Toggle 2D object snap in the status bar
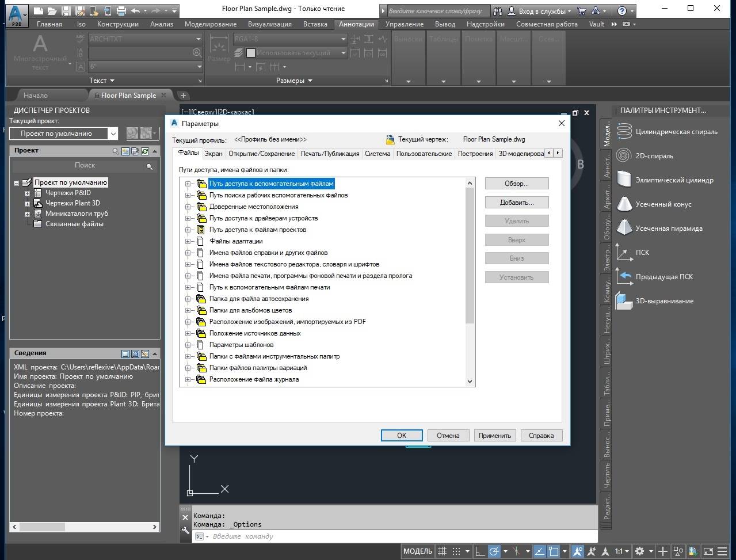 (x=553, y=551)
